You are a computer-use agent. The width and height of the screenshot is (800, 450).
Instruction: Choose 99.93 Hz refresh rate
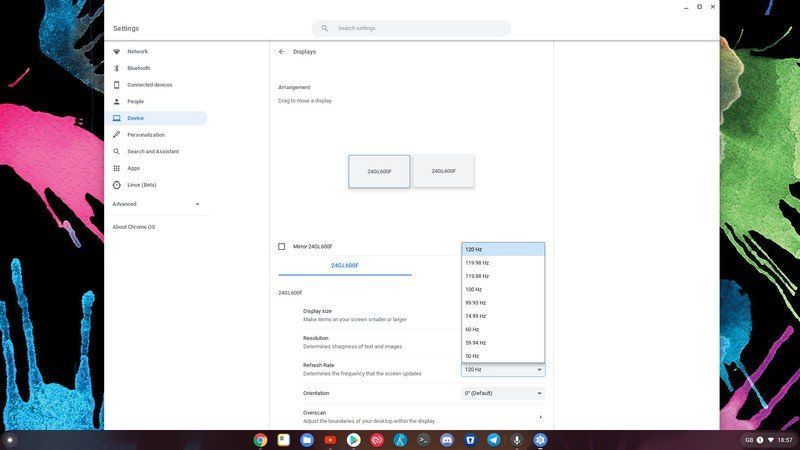coord(503,303)
